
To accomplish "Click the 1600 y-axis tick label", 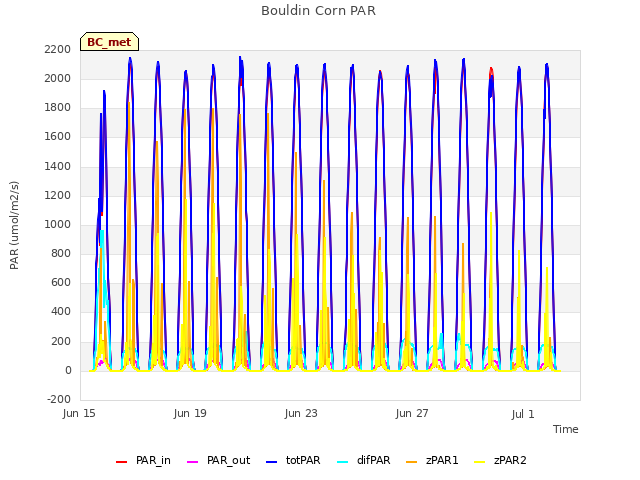I will (58, 137).
